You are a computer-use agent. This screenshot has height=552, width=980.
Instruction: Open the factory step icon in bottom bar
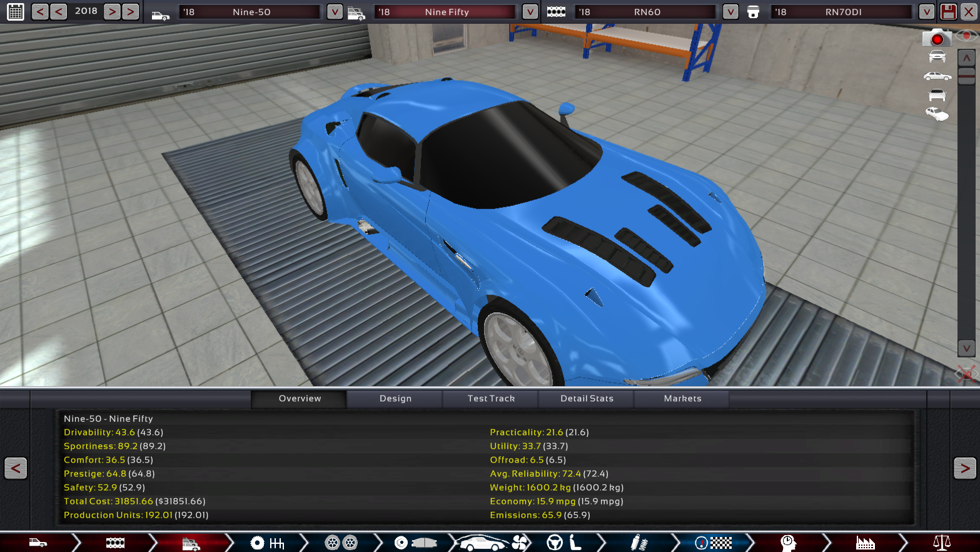coord(865,543)
